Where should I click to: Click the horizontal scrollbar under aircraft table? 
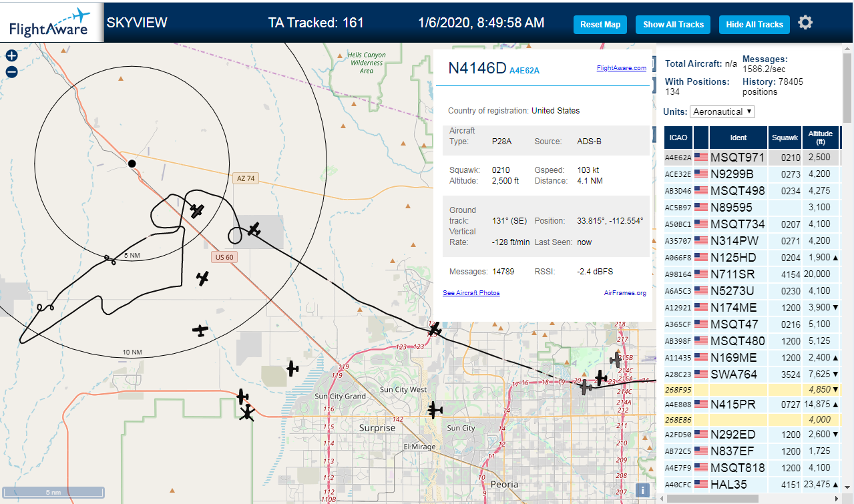point(712,499)
